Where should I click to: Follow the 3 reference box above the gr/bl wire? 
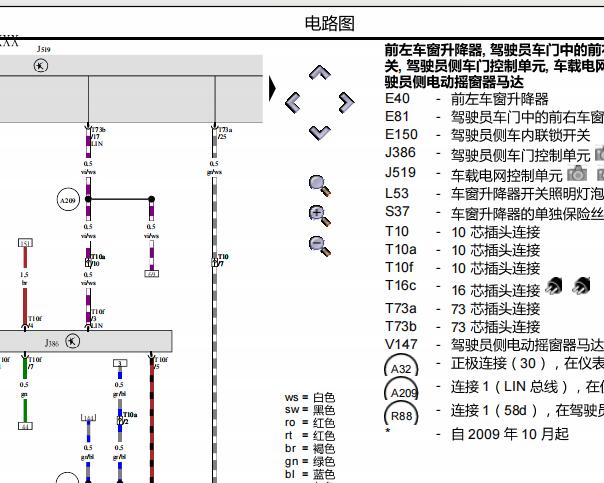pos(120,363)
